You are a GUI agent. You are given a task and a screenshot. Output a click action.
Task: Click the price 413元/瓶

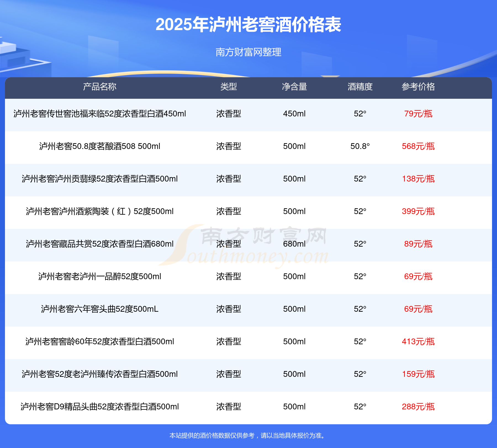coord(418,342)
